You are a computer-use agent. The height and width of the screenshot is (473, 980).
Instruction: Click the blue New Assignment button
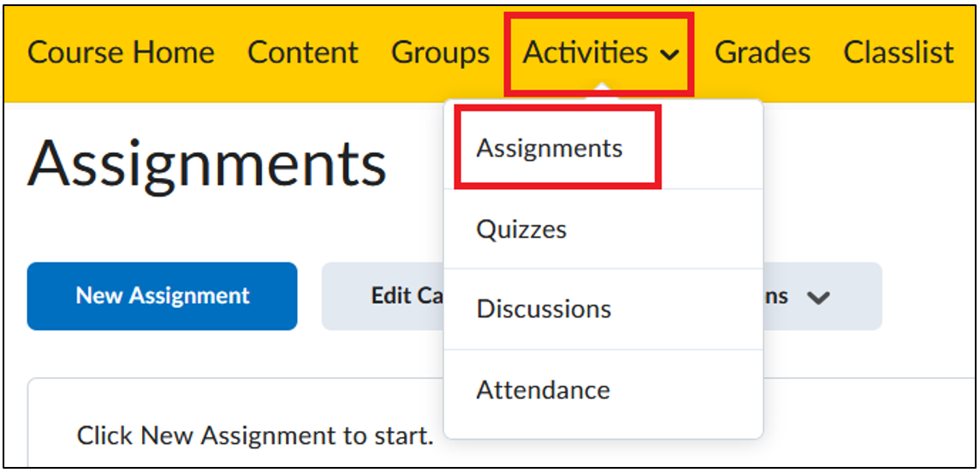tap(162, 296)
